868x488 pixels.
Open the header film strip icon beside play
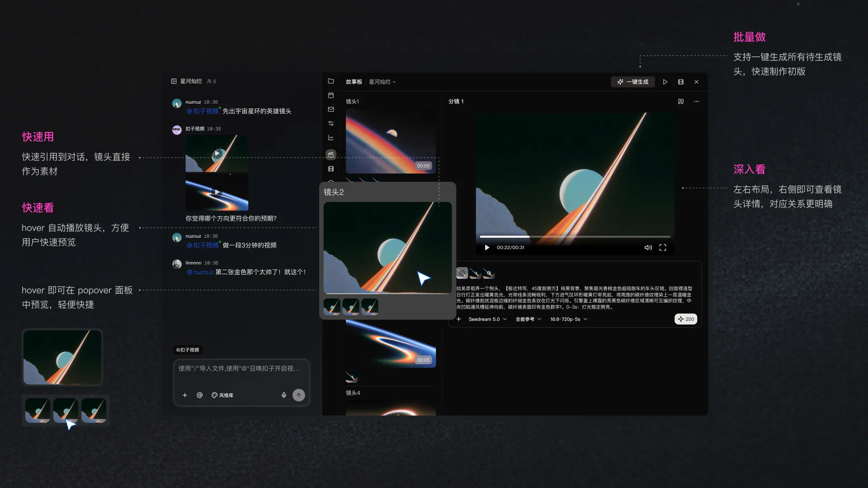point(681,82)
